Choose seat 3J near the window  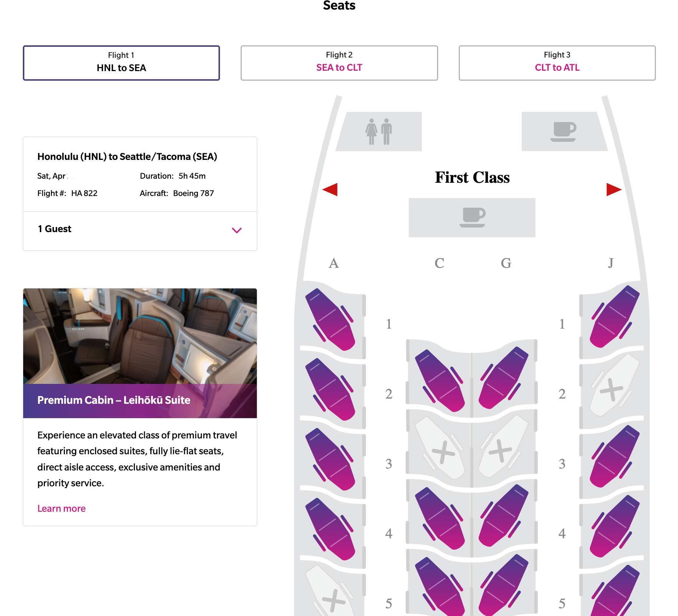[615, 456]
